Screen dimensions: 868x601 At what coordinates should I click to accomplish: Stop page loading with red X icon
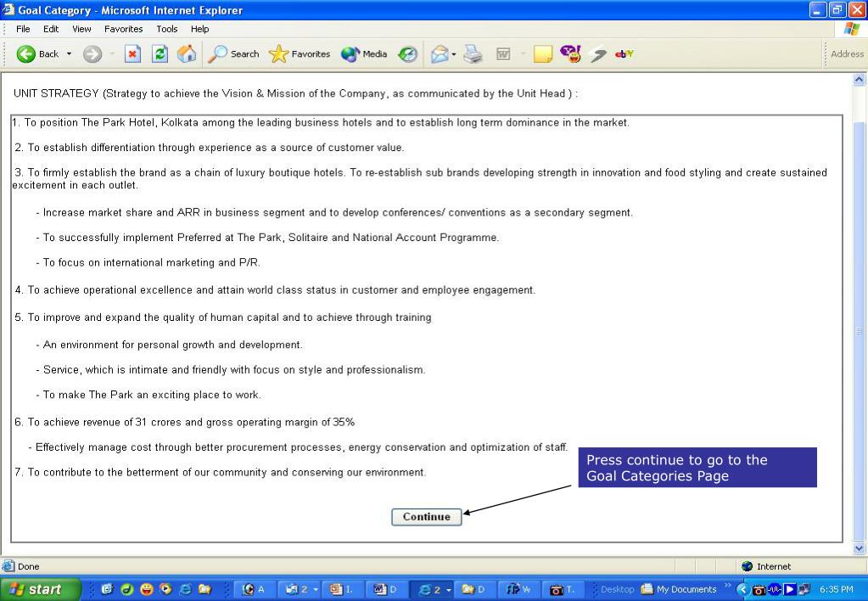pos(132,53)
